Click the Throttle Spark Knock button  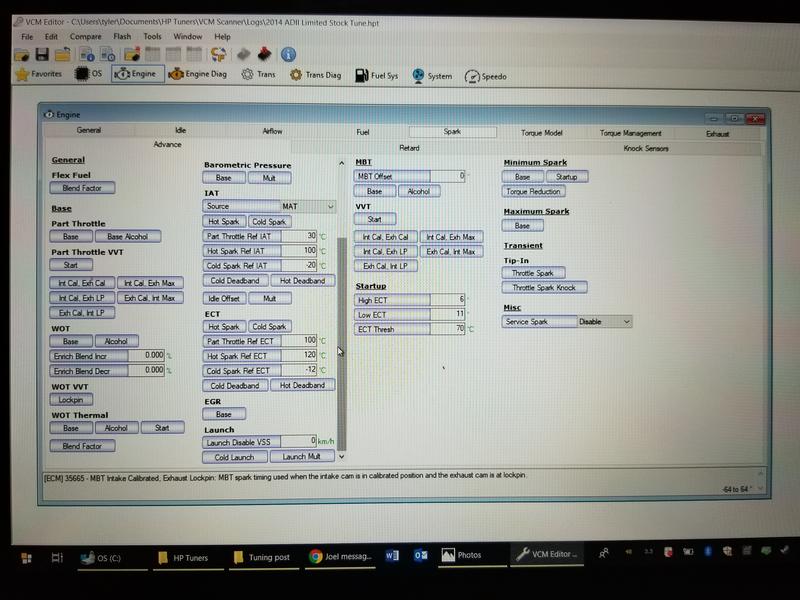tap(544, 288)
